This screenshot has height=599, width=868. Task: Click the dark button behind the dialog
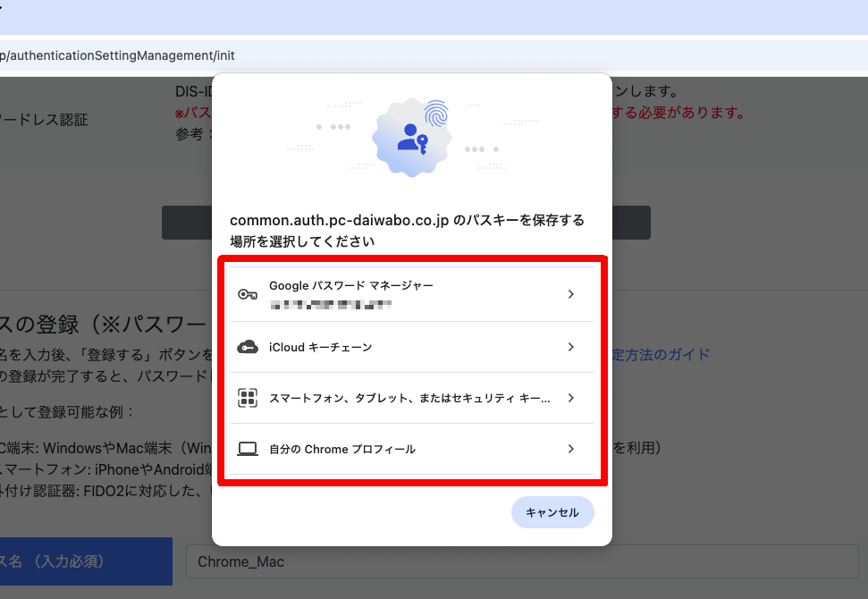(x=186, y=223)
